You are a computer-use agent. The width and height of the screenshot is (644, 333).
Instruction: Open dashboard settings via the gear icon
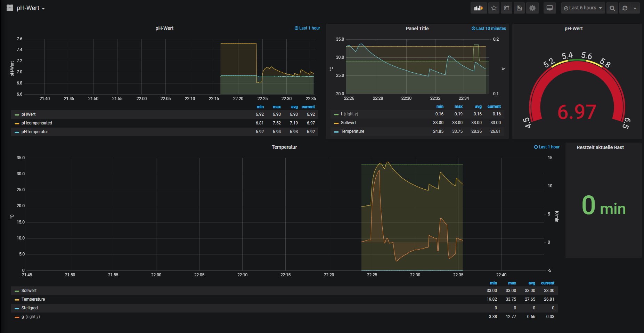click(532, 8)
